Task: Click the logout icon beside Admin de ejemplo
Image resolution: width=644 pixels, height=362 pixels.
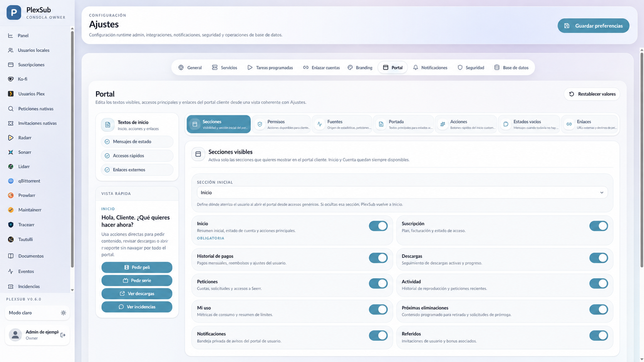Action: [63, 335]
